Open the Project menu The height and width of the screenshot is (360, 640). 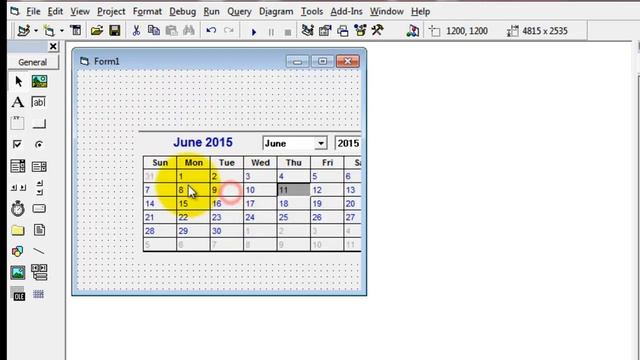pos(111,11)
